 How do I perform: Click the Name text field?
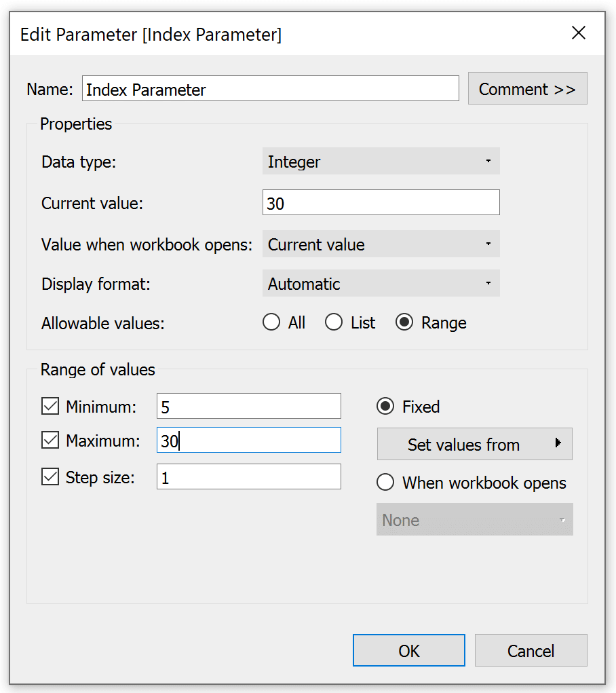click(x=271, y=88)
